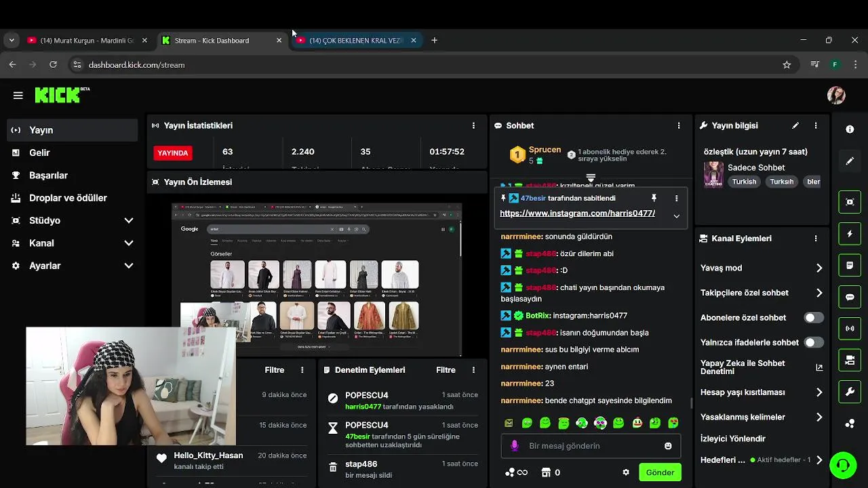
Task: Open the Kick hamburger menu
Action: [x=18, y=96]
